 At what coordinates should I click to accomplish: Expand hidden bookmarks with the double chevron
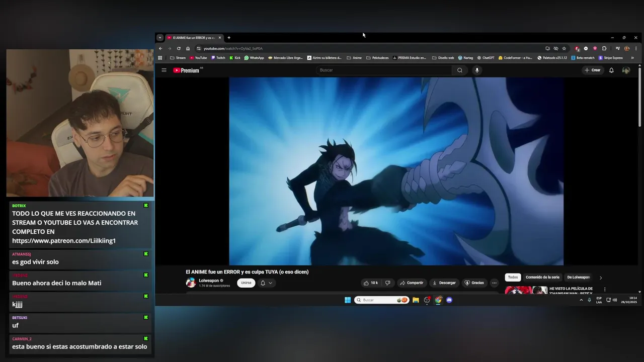click(x=632, y=58)
